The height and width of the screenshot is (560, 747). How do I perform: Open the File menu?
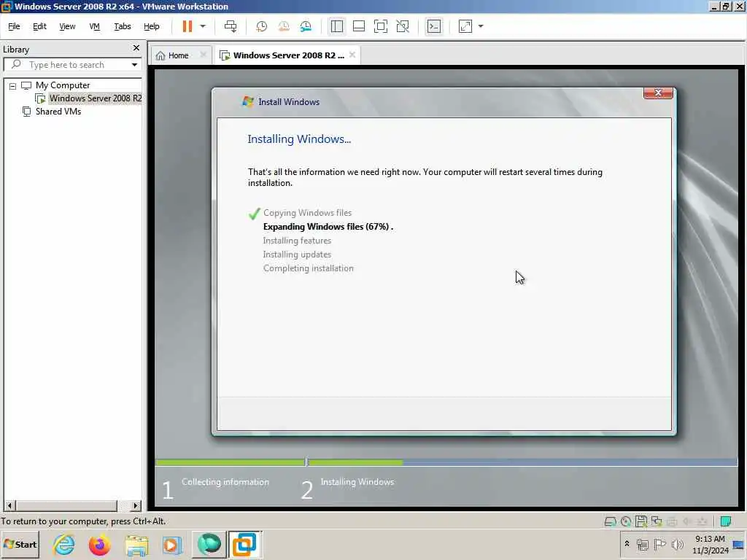point(14,26)
